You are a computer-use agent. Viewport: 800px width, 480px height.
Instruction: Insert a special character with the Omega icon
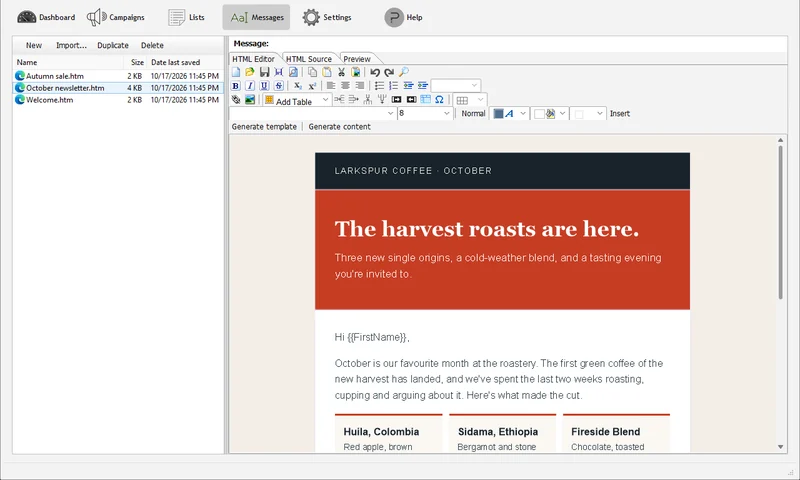click(439, 99)
